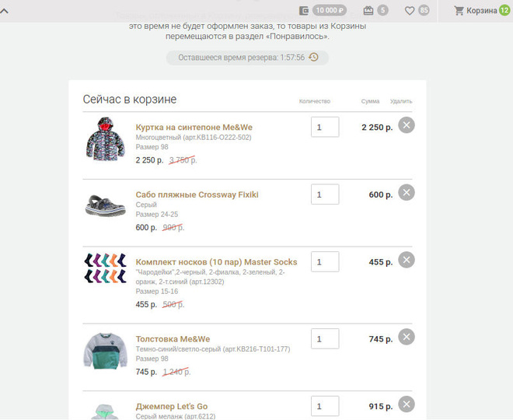Remove Сабо пляжные Crossway Fixiki from cart
Screen dimensions: 513x420
pos(407,192)
